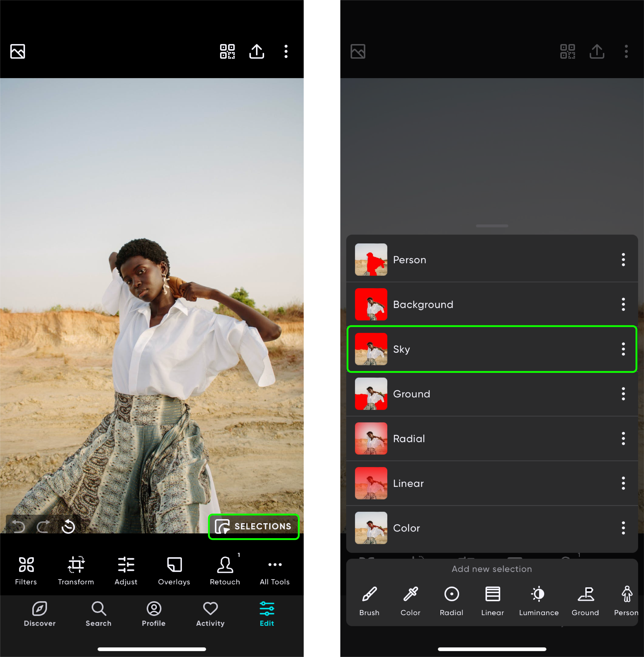644x657 pixels.
Task: Add a new Radial selection
Action: pyautogui.click(x=452, y=601)
